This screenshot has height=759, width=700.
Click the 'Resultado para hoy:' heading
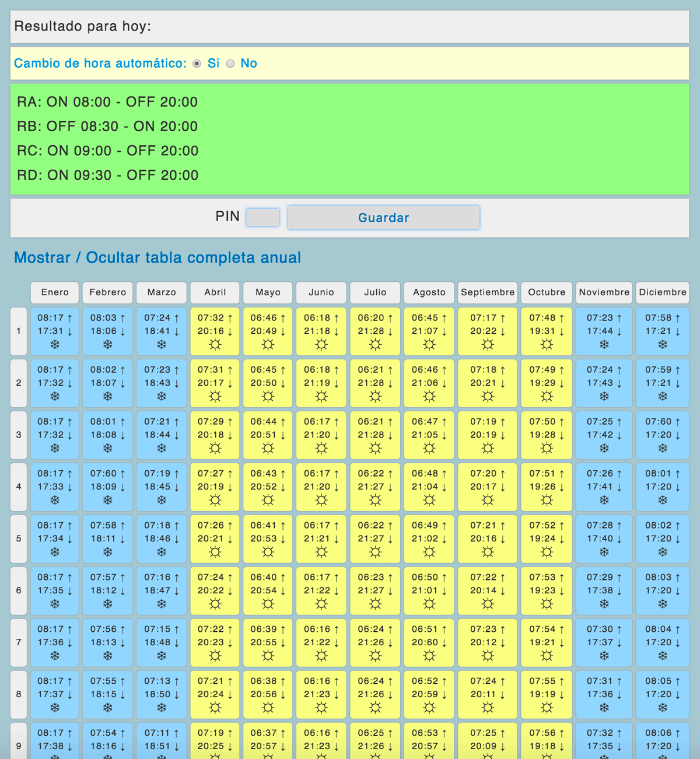point(82,26)
